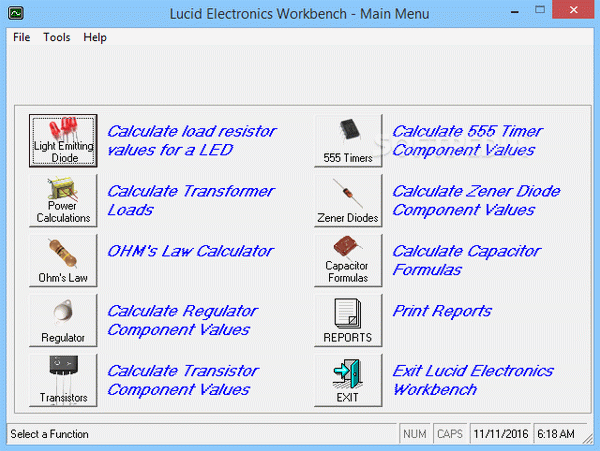Close the Lucid Electronics Workbench window
The image size is (600, 451).
click(x=573, y=10)
